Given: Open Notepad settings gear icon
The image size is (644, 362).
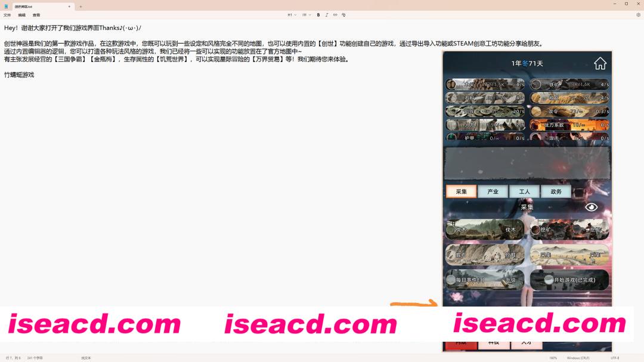Looking at the screenshot, I should tap(638, 15).
